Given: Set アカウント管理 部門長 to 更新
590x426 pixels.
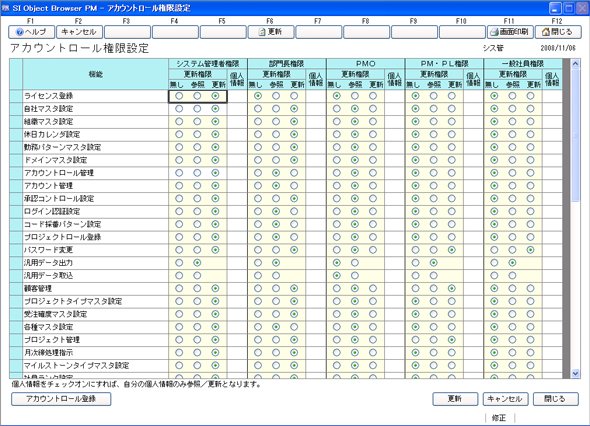Looking at the screenshot, I should [x=294, y=186].
